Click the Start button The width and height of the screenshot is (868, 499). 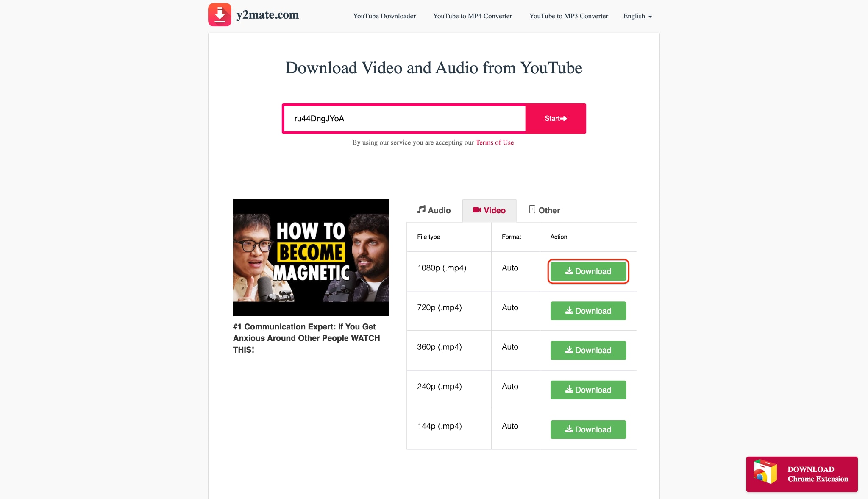pyautogui.click(x=556, y=119)
